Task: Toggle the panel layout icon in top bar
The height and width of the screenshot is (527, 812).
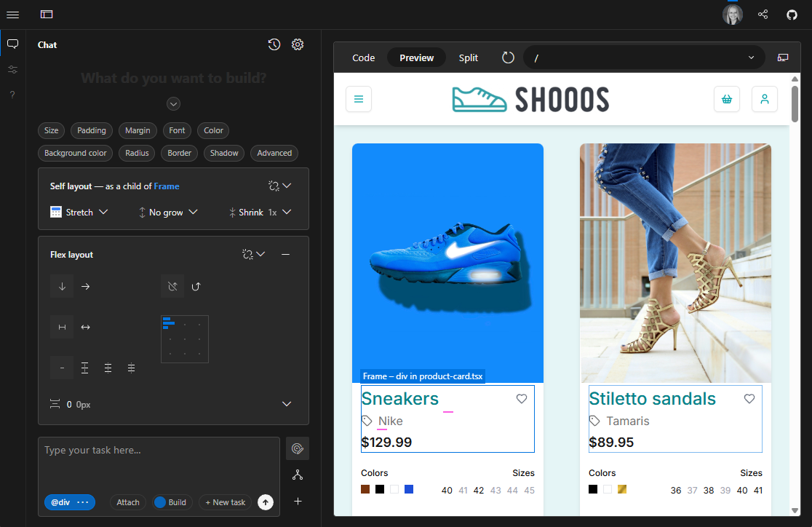Action: point(47,15)
